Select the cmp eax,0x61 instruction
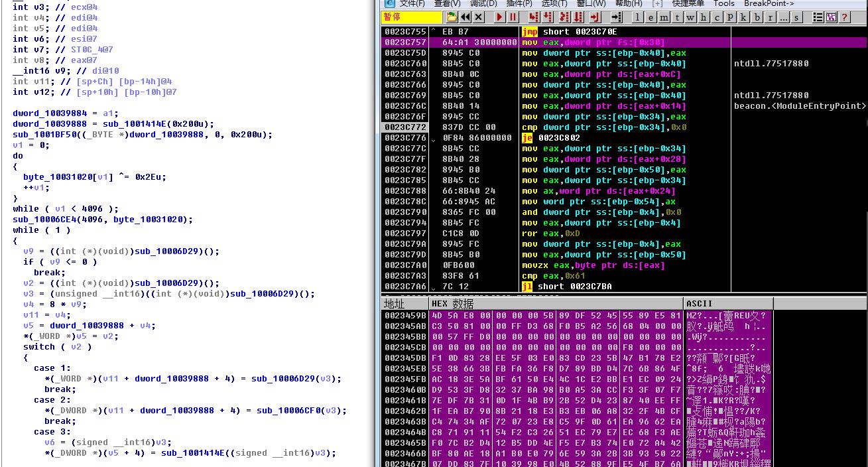868x467 pixels. click(x=553, y=276)
